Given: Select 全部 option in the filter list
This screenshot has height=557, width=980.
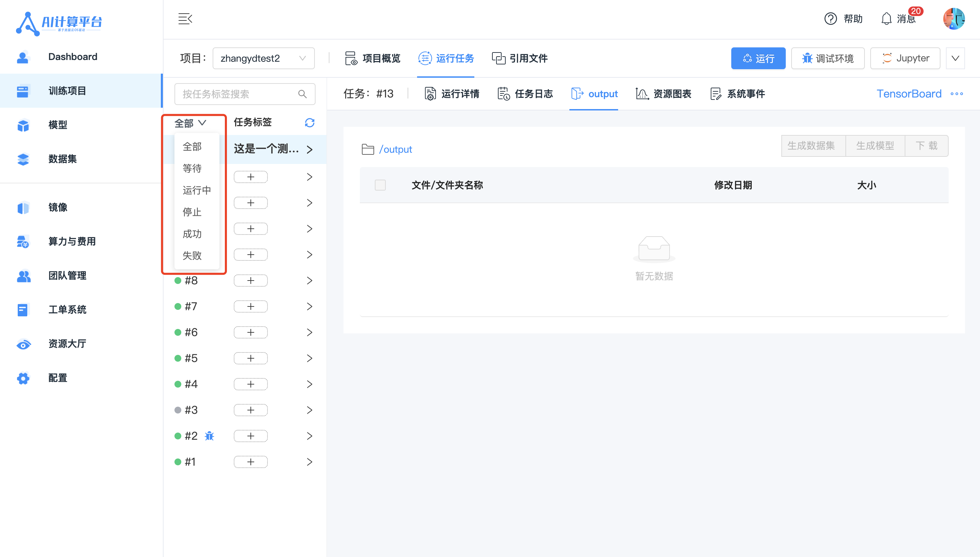Looking at the screenshot, I should (197, 147).
